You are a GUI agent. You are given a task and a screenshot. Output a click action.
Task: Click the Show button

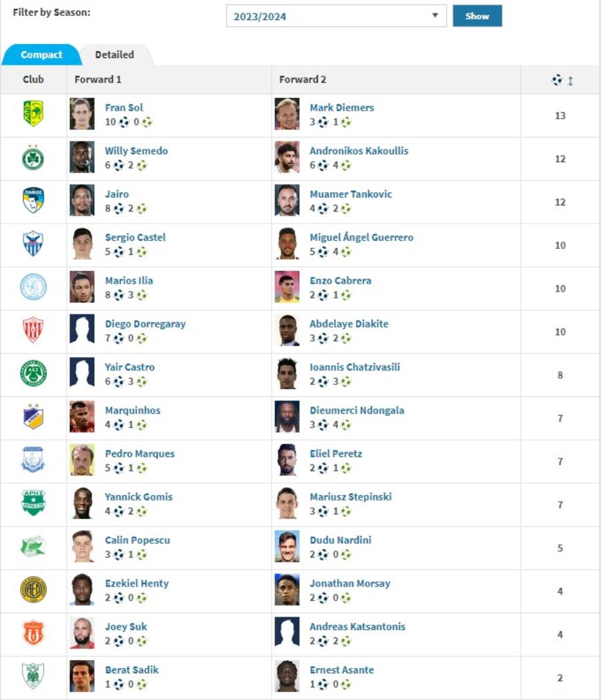click(x=477, y=16)
